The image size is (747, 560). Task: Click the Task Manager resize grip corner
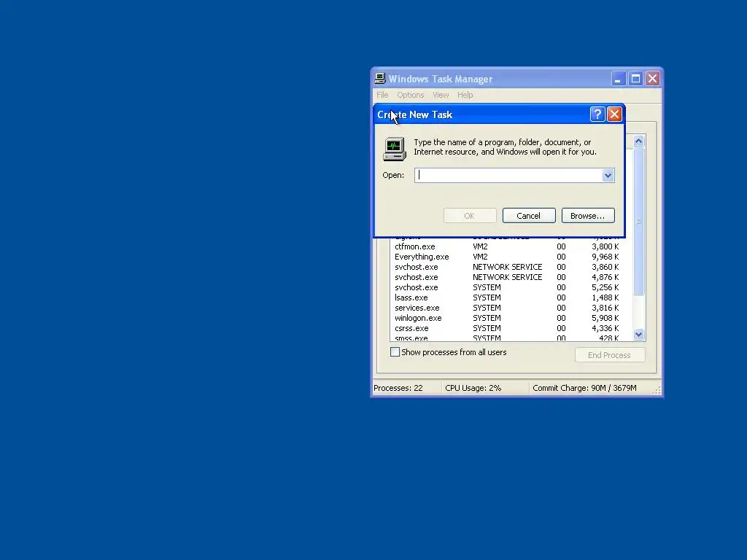[657, 391]
